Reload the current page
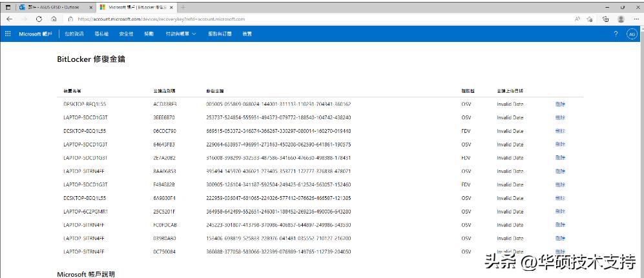 tap(39, 19)
